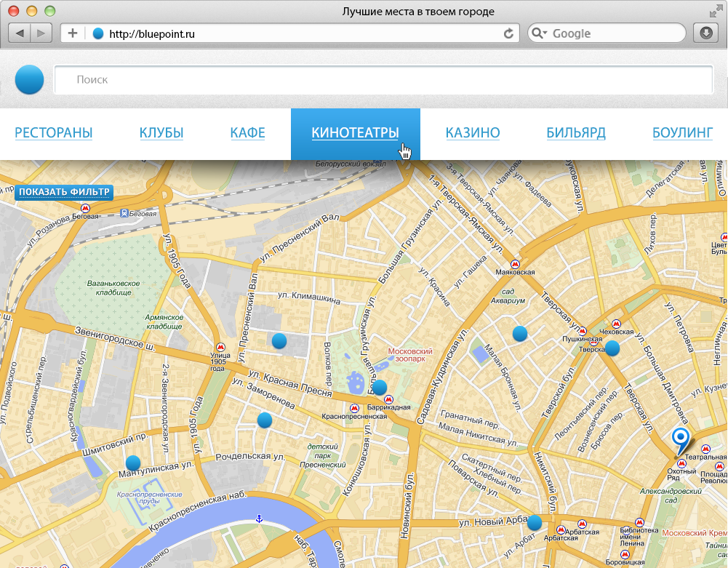This screenshot has width=728, height=568.
Task: Click the blue marker near Баррикадная
Action: (379, 388)
